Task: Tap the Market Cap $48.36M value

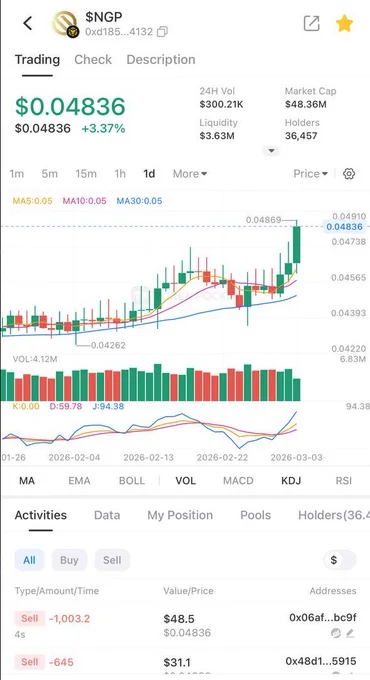Action: pyautogui.click(x=306, y=105)
